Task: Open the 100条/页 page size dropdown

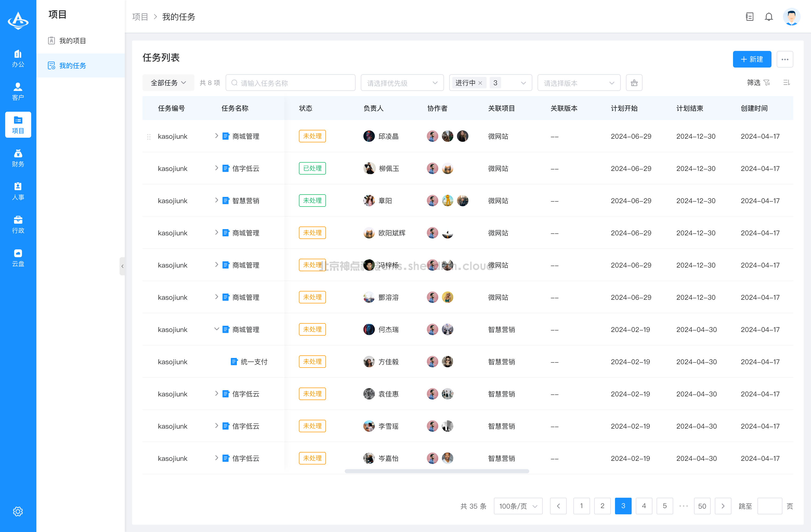Action: pos(518,506)
